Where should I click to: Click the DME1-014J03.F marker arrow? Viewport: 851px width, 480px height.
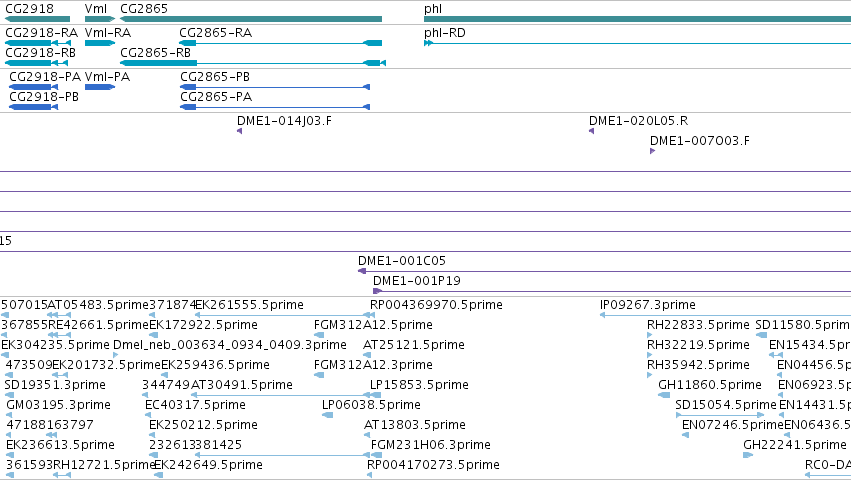239,131
